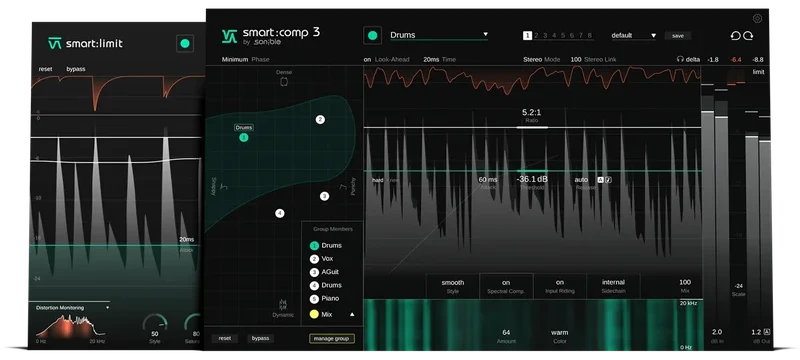Viewport: 800px width, 360px height.
Task: Open smooth Style selector
Action: (453, 286)
